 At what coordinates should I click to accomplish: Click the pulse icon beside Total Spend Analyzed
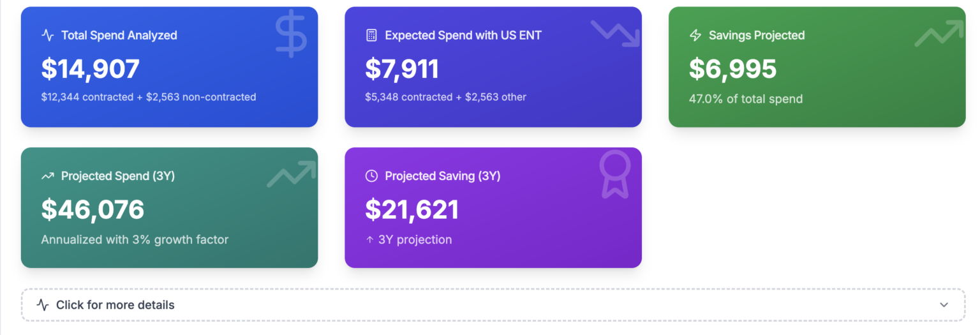click(48, 35)
